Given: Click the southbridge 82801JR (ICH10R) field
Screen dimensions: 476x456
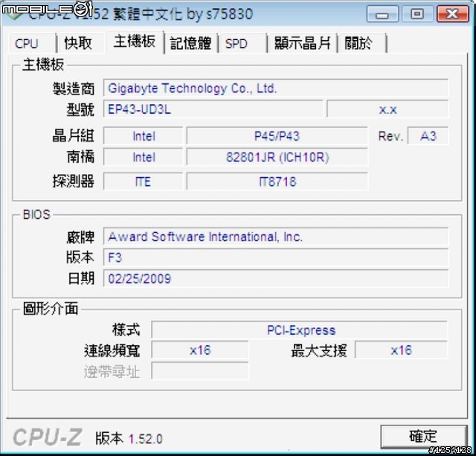Looking at the screenshot, I should (x=277, y=157).
